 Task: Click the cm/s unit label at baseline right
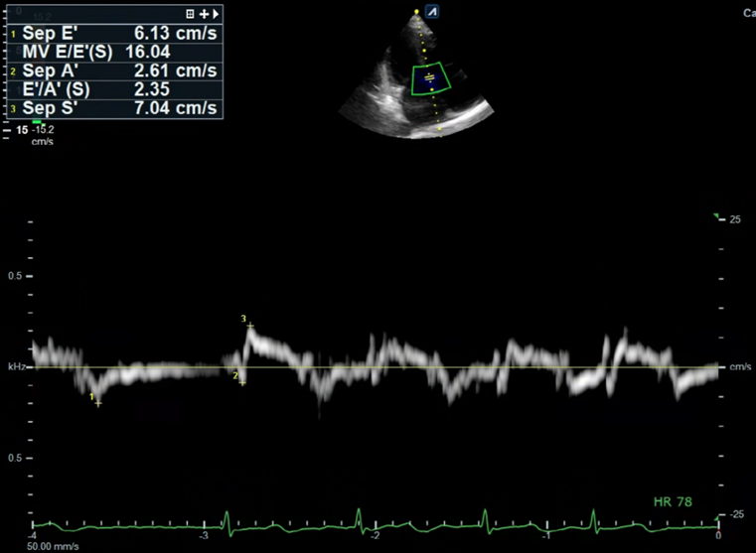point(740,367)
